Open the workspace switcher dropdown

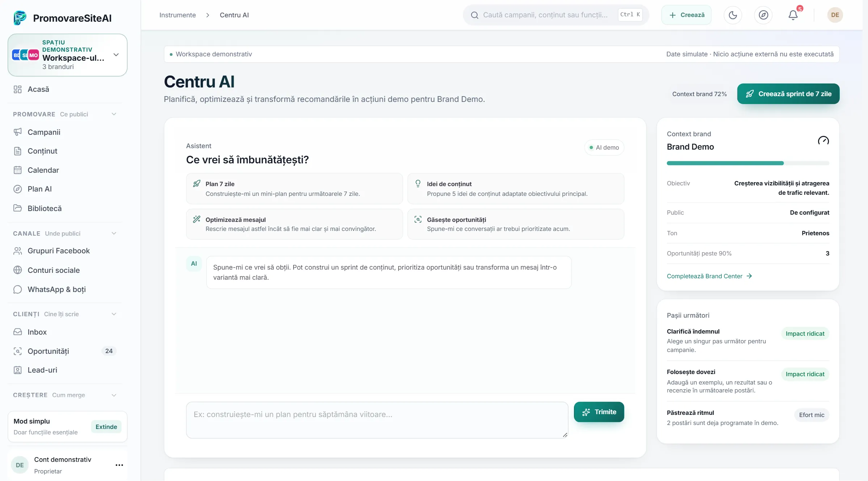(68, 55)
